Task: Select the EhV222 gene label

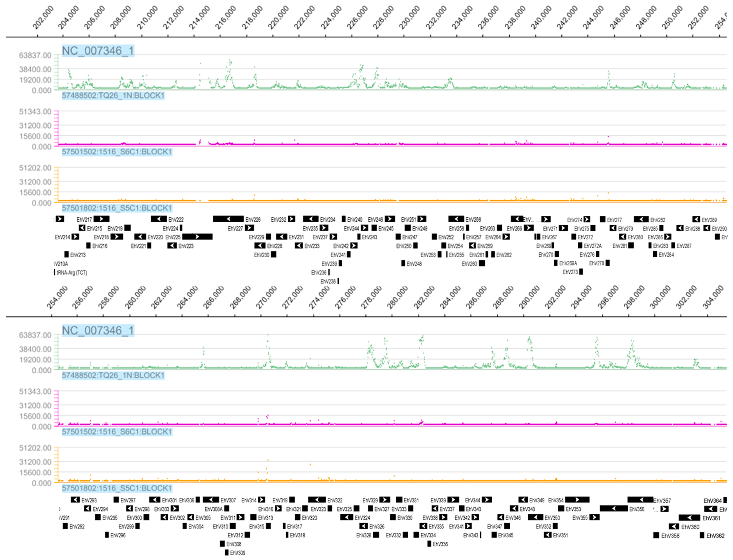Action: click(x=176, y=220)
